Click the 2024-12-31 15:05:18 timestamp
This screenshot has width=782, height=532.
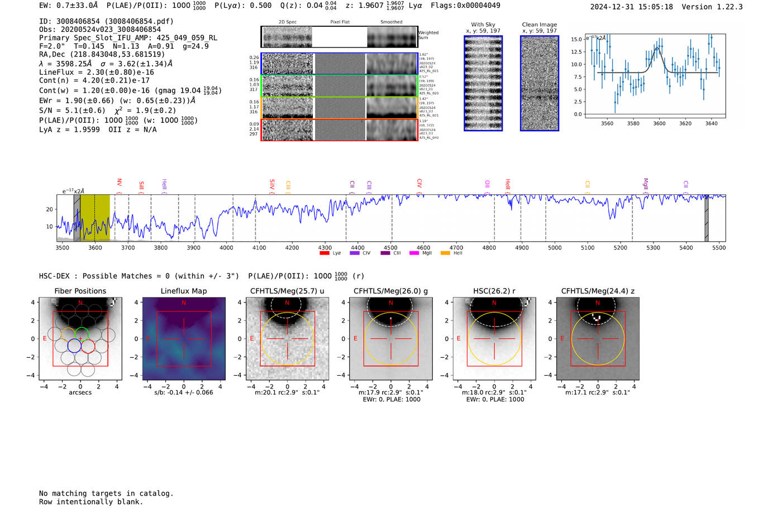tap(631, 7)
